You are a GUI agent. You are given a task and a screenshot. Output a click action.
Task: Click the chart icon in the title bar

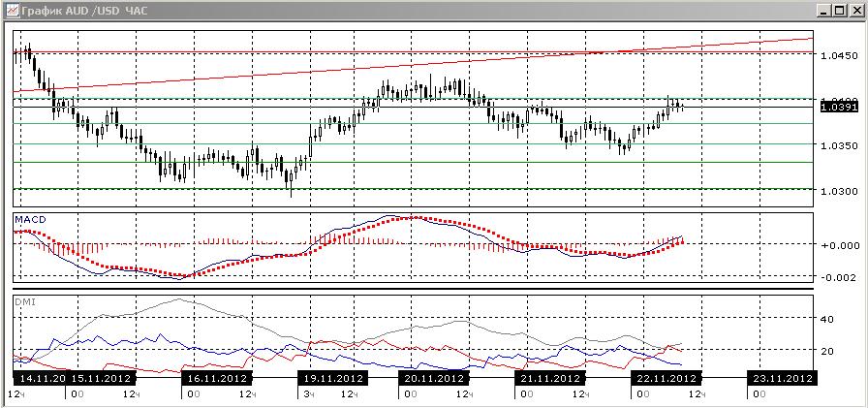tap(12, 10)
